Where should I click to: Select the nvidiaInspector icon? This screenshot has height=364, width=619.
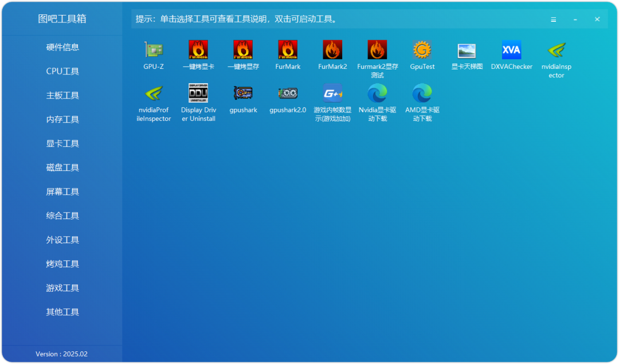(556, 50)
